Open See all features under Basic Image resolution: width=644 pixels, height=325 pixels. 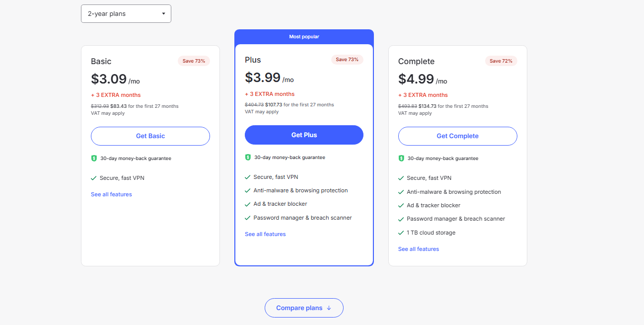pyautogui.click(x=111, y=194)
